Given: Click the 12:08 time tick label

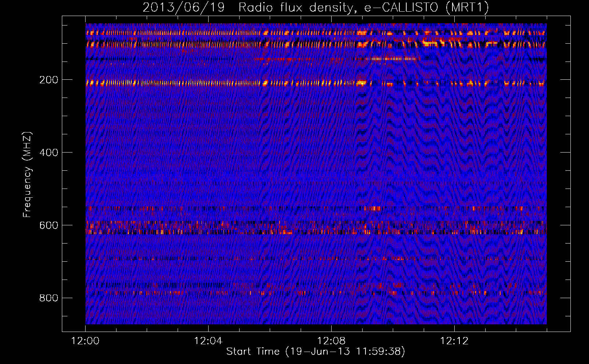Looking at the screenshot, I should pyautogui.click(x=331, y=341).
